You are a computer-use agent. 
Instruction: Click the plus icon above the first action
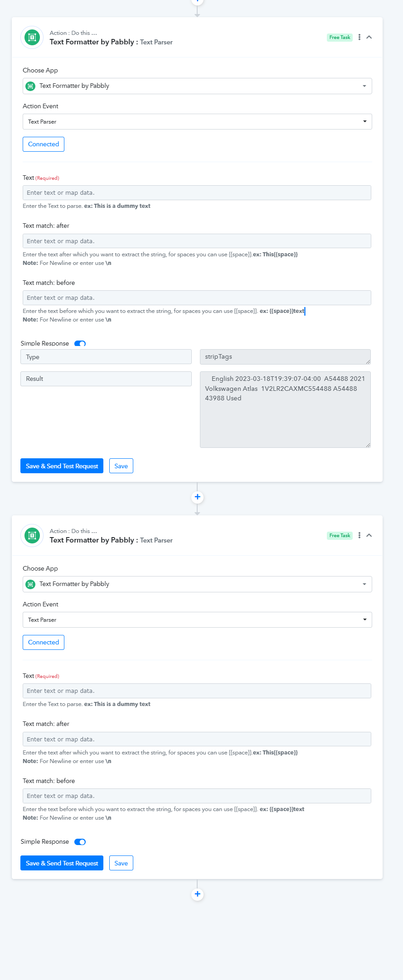[x=197, y=1]
